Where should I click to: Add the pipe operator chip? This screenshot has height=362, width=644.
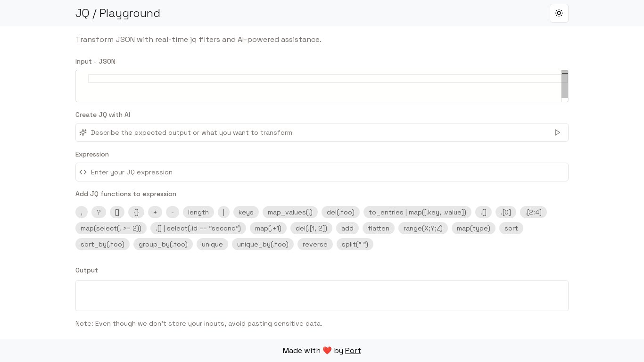tap(223, 212)
